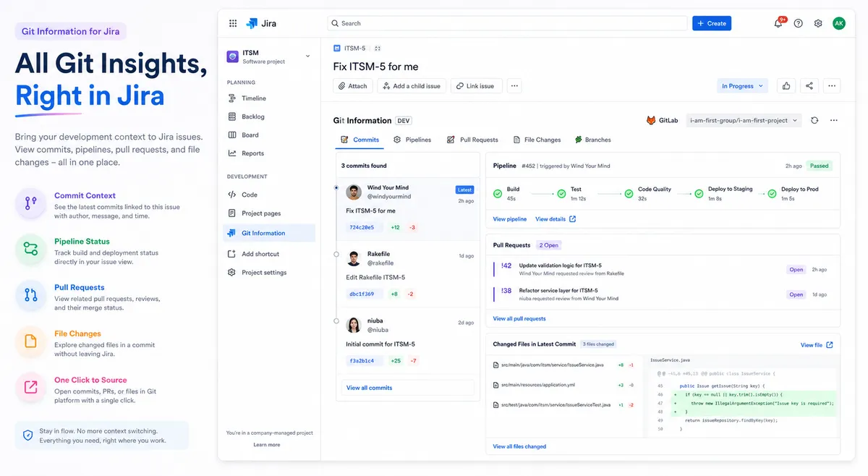Image resolution: width=868 pixels, height=476 pixels.
Task: Click the Pipeline Status feature icon
Action: (30, 250)
